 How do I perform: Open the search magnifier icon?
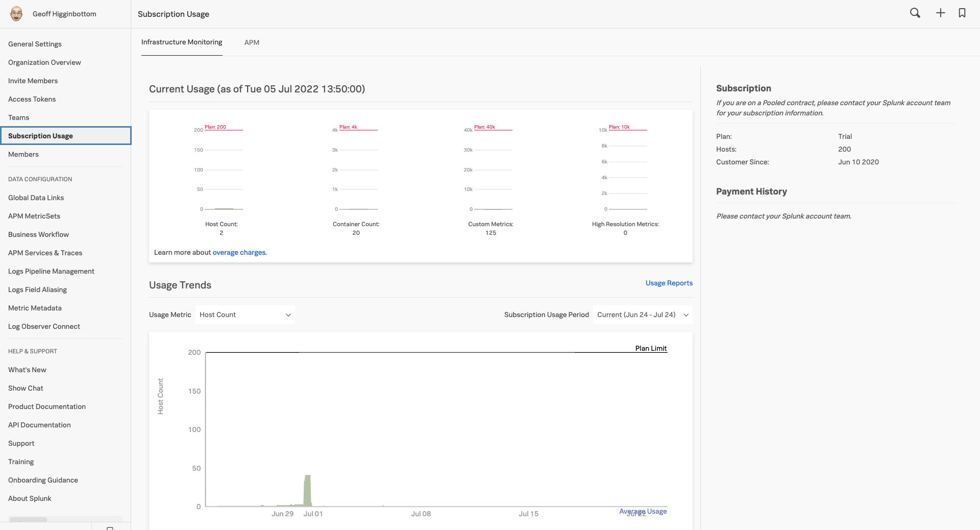click(915, 13)
